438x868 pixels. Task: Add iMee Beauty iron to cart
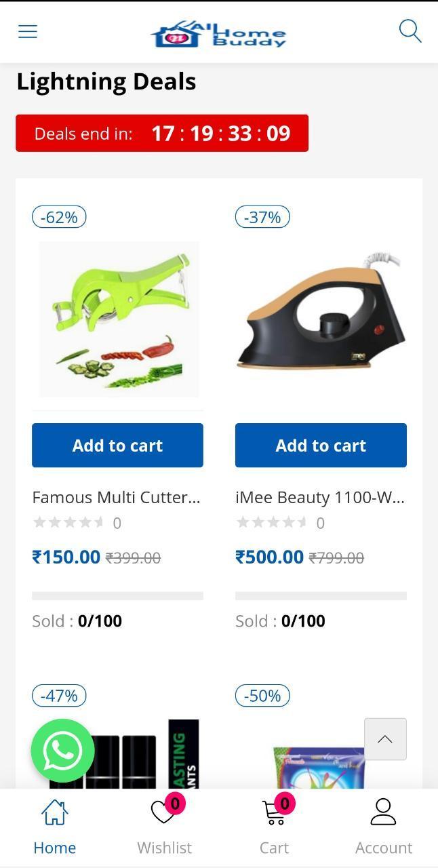[321, 446]
